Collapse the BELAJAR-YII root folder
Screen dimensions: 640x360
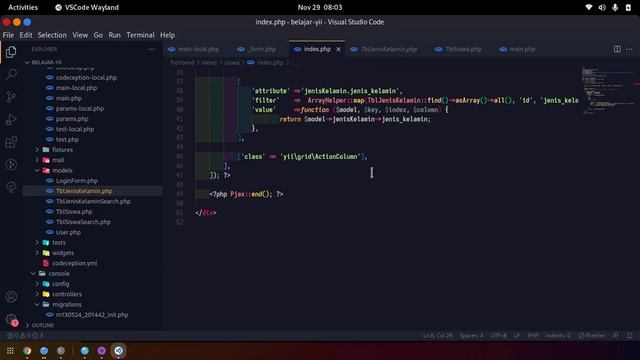[93, 62]
